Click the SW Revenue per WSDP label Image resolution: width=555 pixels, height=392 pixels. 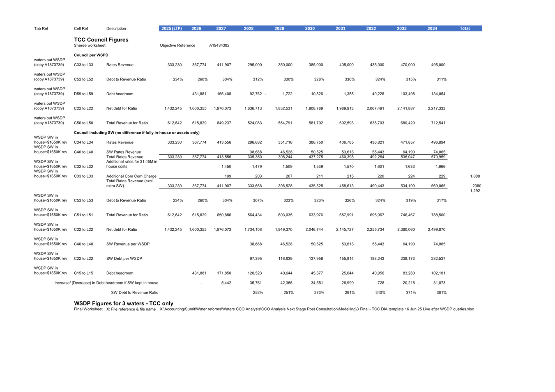pos(128,244)
